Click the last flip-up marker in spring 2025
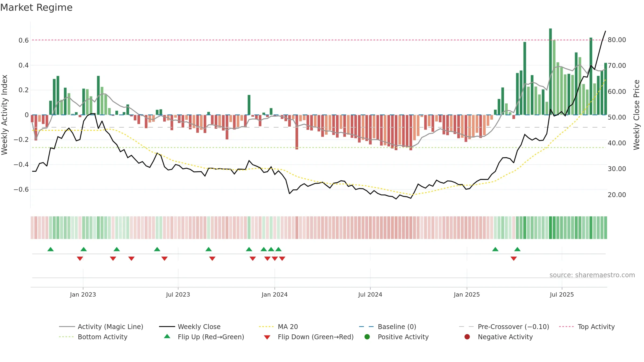The width and height of the screenshot is (644, 362). pos(517,249)
